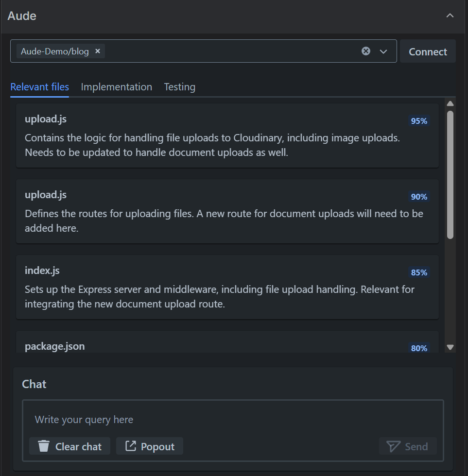Image resolution: width=468 pixels, height=476 pixels.
Task: Remove the Aude-Demo/blog repository tag
Action: 98,51
